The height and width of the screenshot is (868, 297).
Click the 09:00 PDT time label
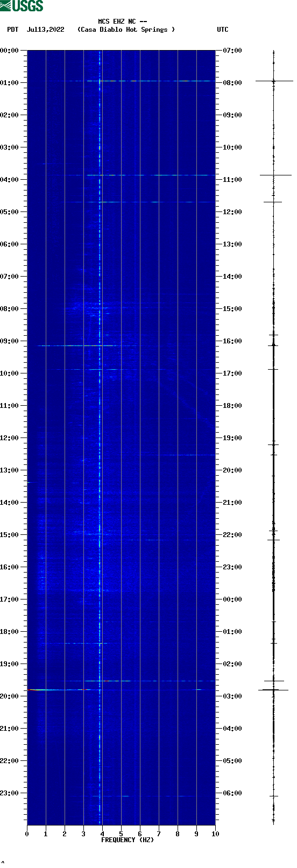(10, 341)
